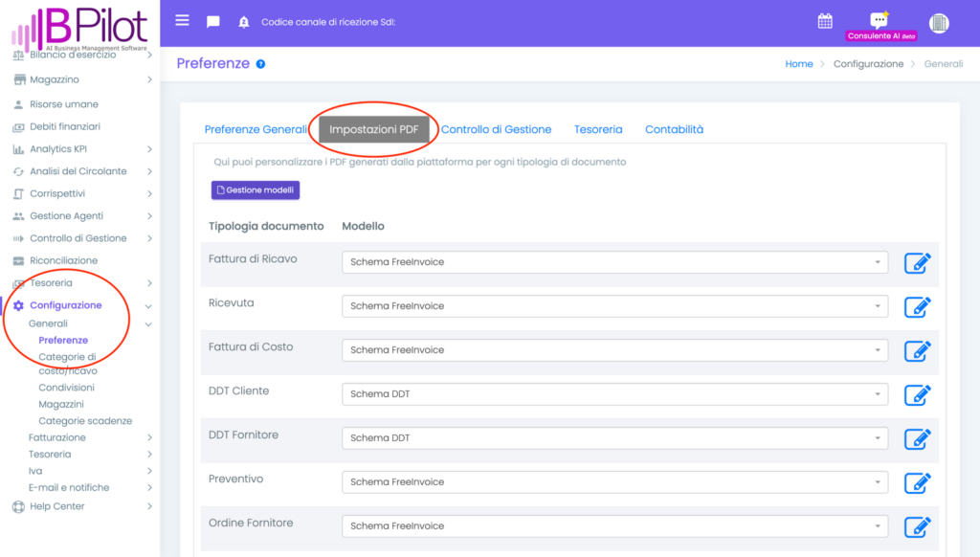Image resolution: width=980 pixels, height=557 pixels.
Task: Click the Preferenze help question icon
Action: [260, 64]
